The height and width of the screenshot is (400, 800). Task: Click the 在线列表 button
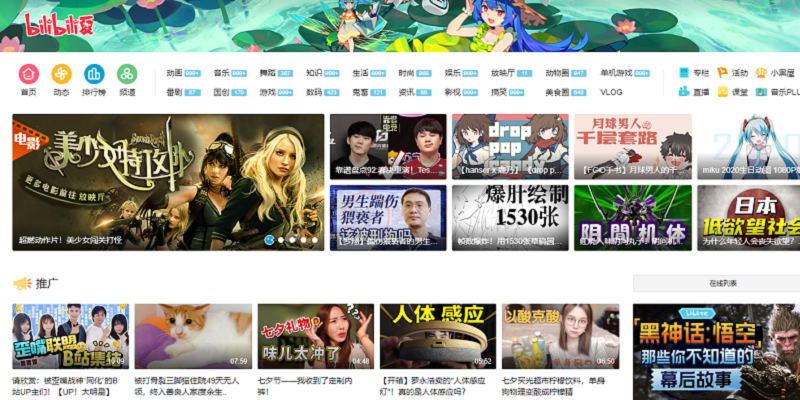point(716,283)
